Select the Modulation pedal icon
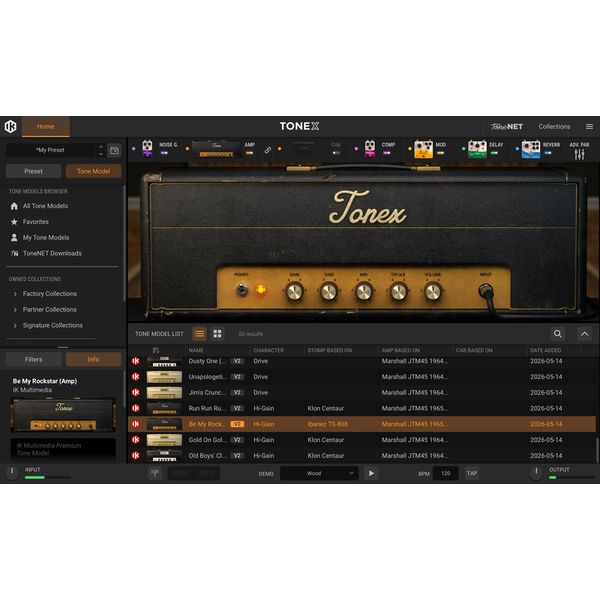Screen dimensions: 600x600 (424, 149)
